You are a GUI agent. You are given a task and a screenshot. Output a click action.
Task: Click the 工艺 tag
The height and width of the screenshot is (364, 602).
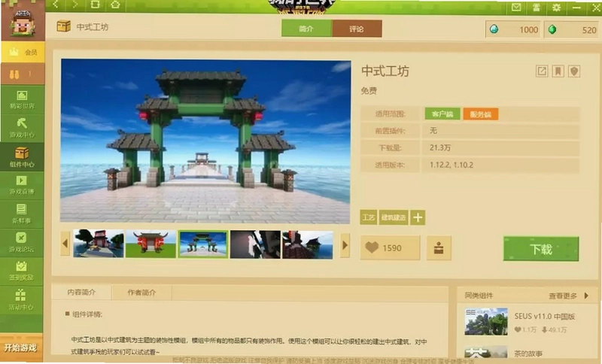point(369,217)
